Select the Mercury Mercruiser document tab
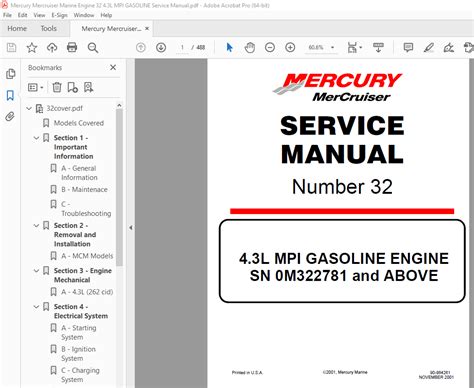The height and width of the screenshot is (388, 474). [111, 29]
